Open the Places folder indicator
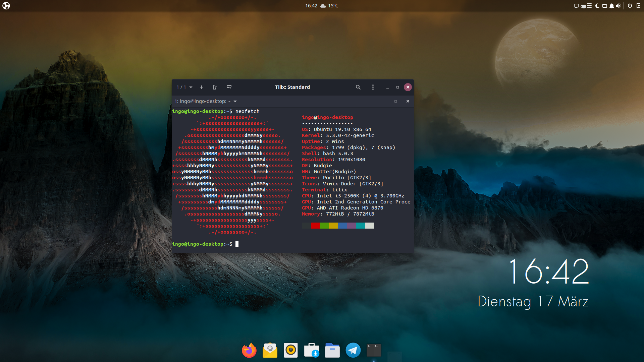Viewport: 644px width, 362px height. (x=604, y=6)
